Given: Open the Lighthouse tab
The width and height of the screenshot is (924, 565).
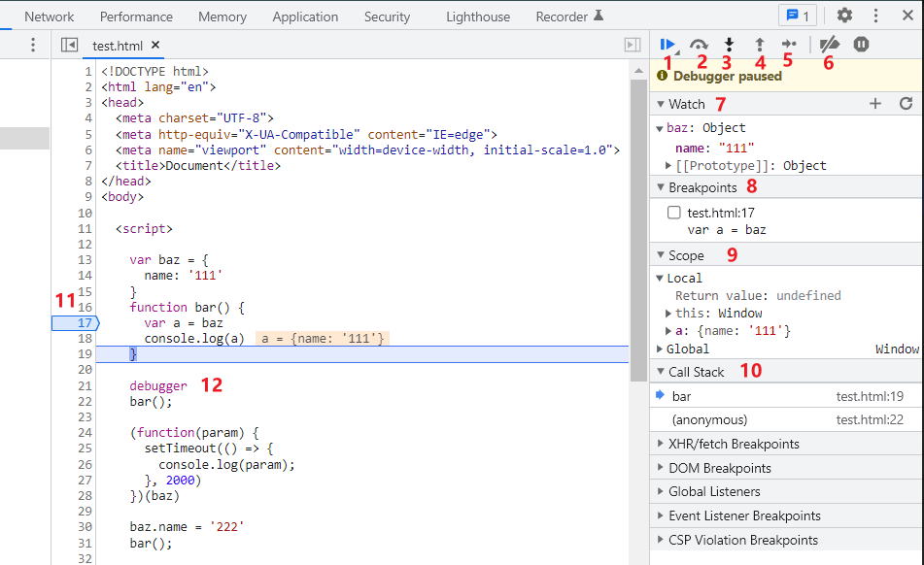Looking at the screenshot, I should pyautogui.click(x=478, y=17).
